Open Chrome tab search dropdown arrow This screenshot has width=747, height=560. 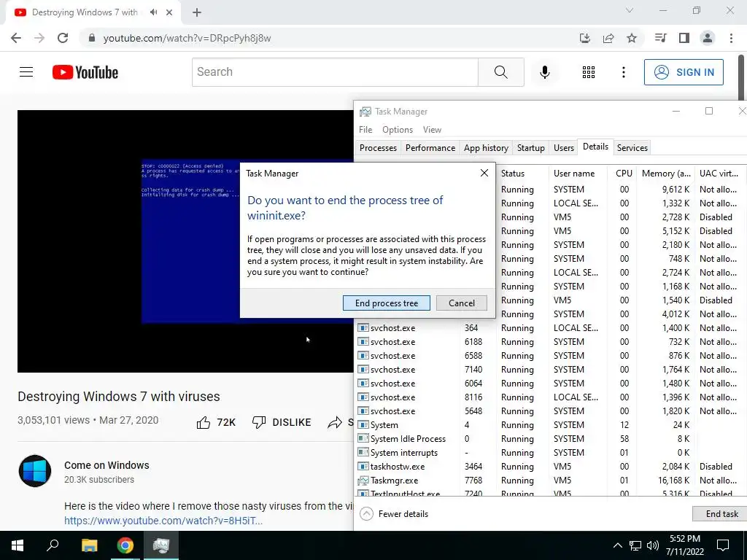click(x=630, y=10)
